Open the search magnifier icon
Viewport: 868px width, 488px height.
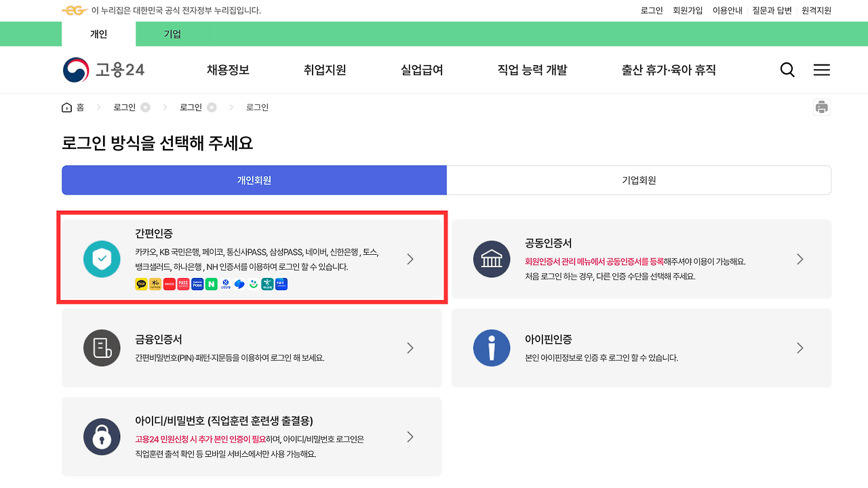tap(787, 69)
